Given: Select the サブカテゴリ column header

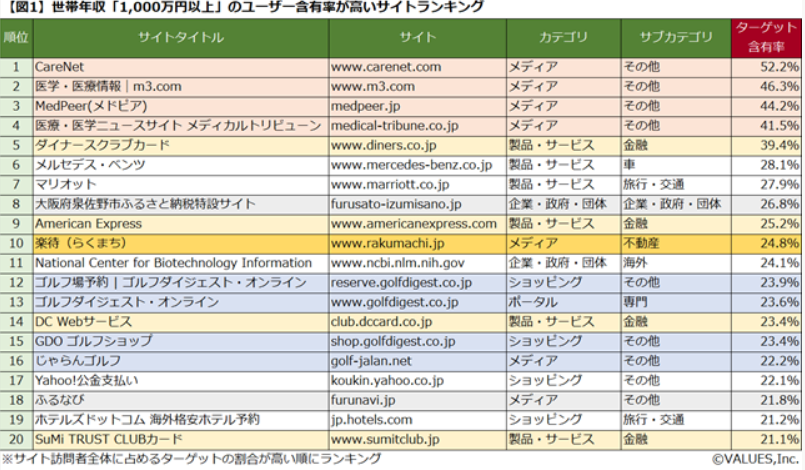Looking at the screenshot, I should pos(676,38).
